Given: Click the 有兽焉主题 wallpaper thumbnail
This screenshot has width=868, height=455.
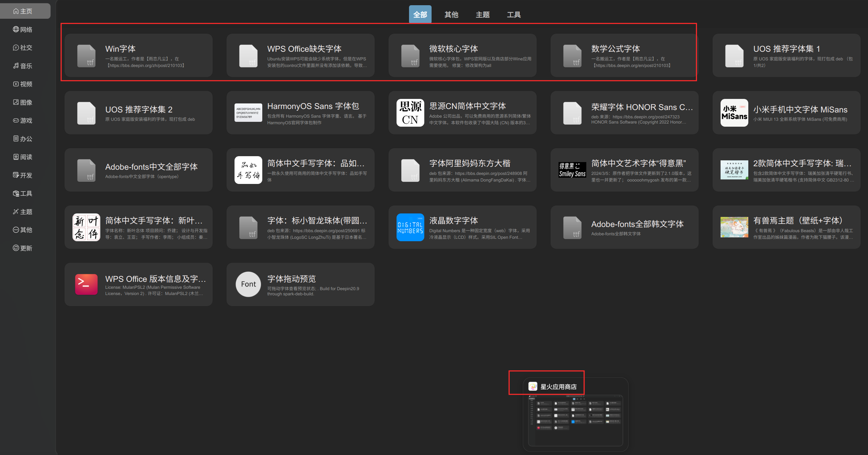Looking at the screenshot, I should point(734,227).
